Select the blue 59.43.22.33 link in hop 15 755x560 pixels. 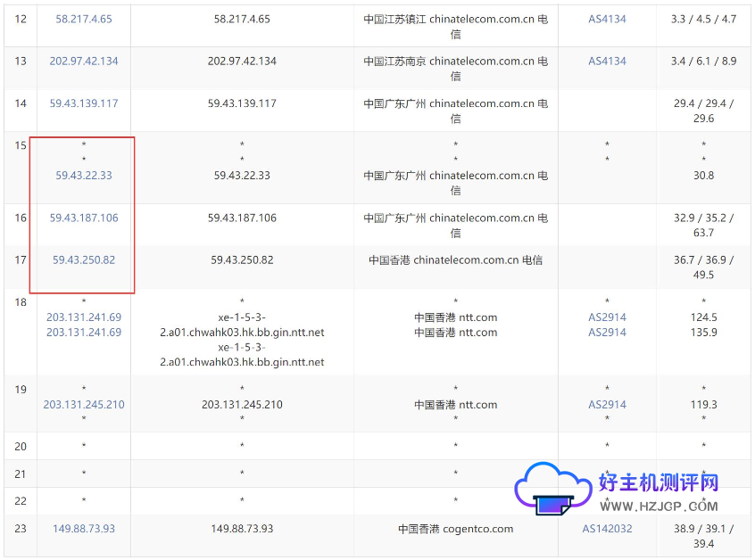tap(84, 176)
